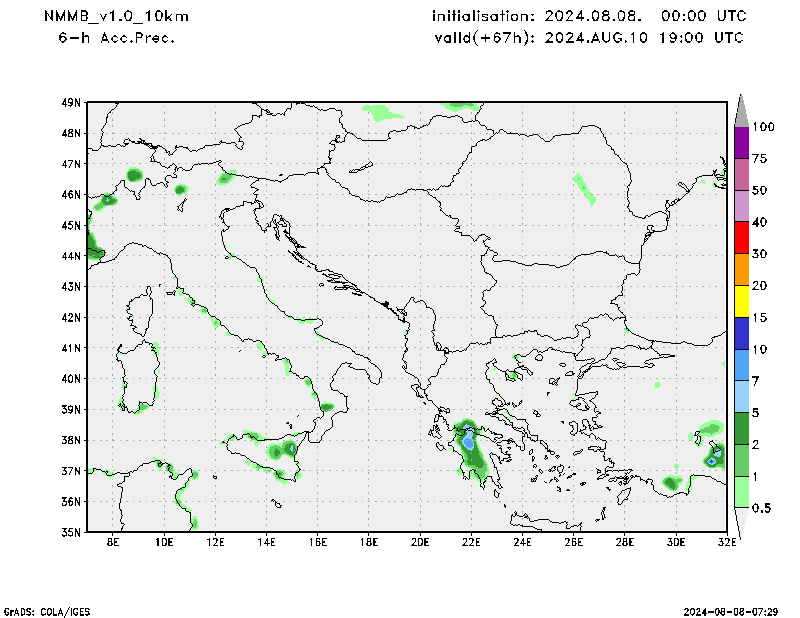
Task: Pick the orange 20–30 mm legend color
Action: click(742, 269)
